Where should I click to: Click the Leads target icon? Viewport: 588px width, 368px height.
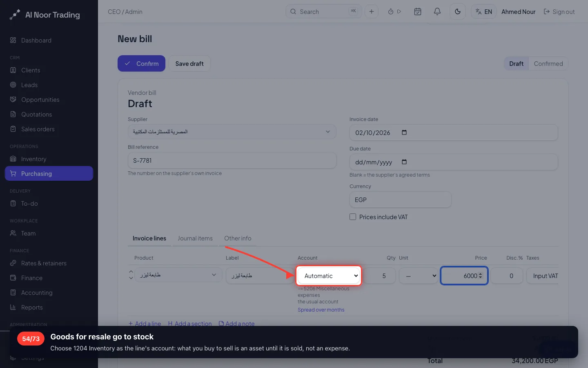(13, 85)
